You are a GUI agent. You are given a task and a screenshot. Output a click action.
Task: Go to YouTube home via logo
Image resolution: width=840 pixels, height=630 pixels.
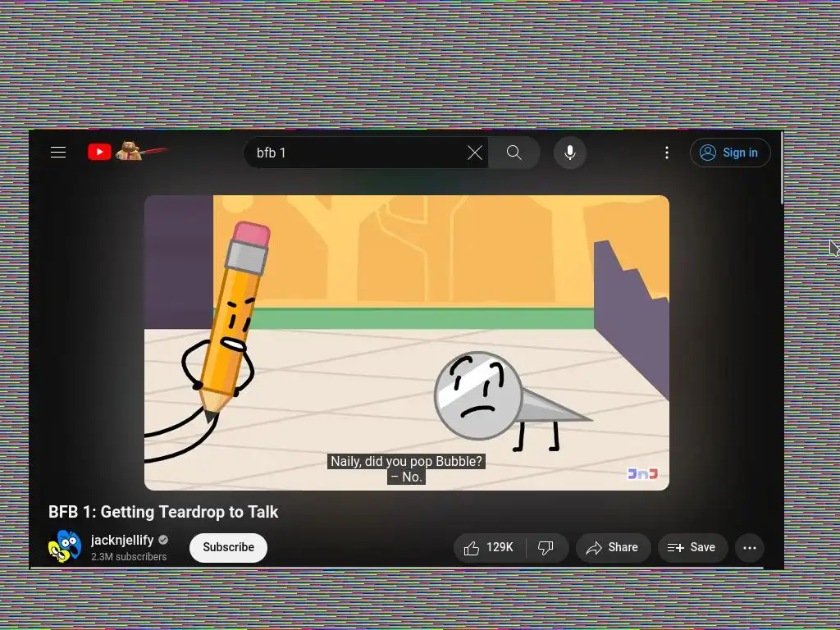pos(127,152)
